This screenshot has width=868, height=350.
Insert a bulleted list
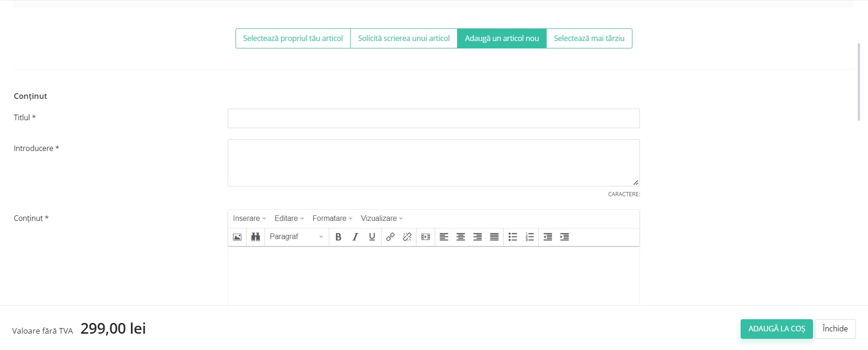pos(513,237)
